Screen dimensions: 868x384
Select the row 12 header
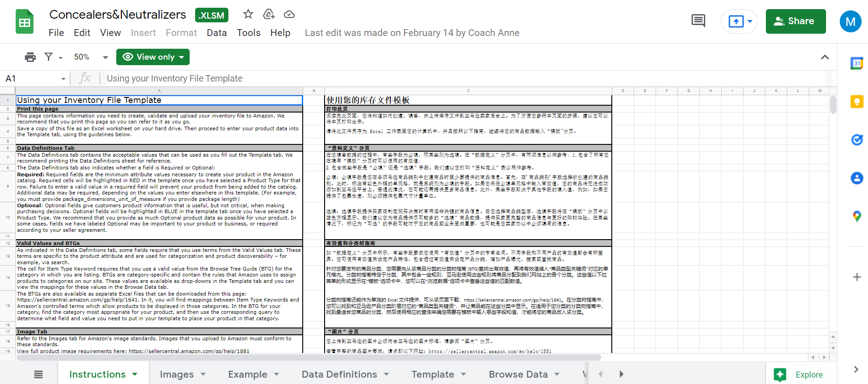click(8, 243)
